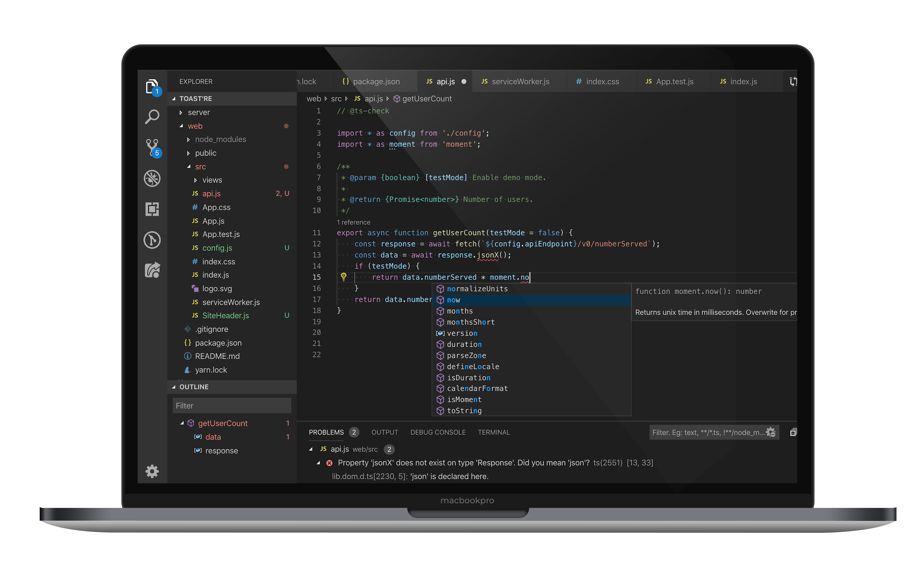The height and width of the screenshot is (587, 924).
Task: Click the '1 reference' CodeLens above getUserCount
Action: click(353, 222)
